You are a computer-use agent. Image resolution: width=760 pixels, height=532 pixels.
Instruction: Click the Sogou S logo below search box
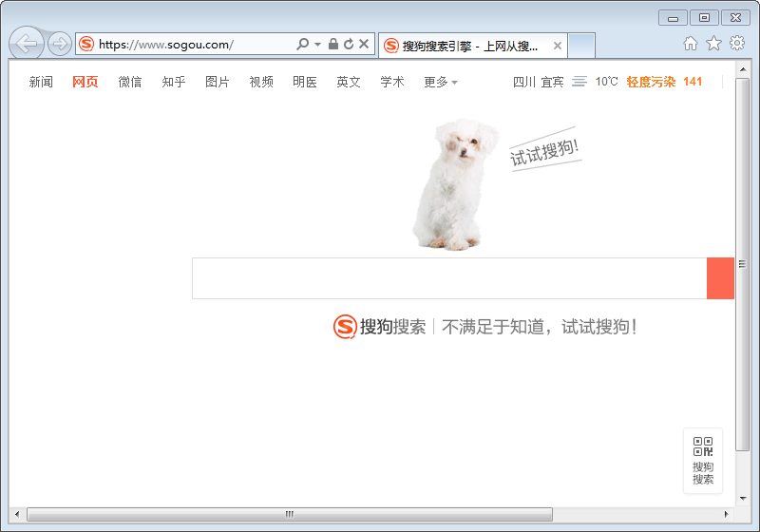pyautogui.click(x=345, y=327)
